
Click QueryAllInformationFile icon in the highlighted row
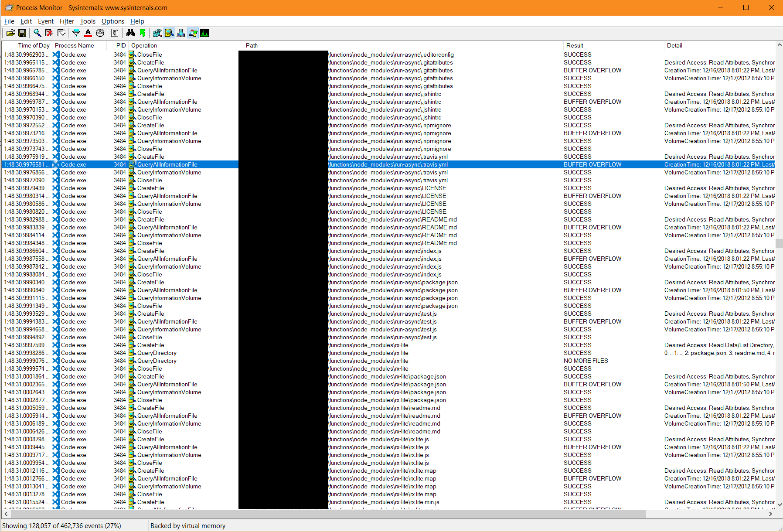(132, 164)
